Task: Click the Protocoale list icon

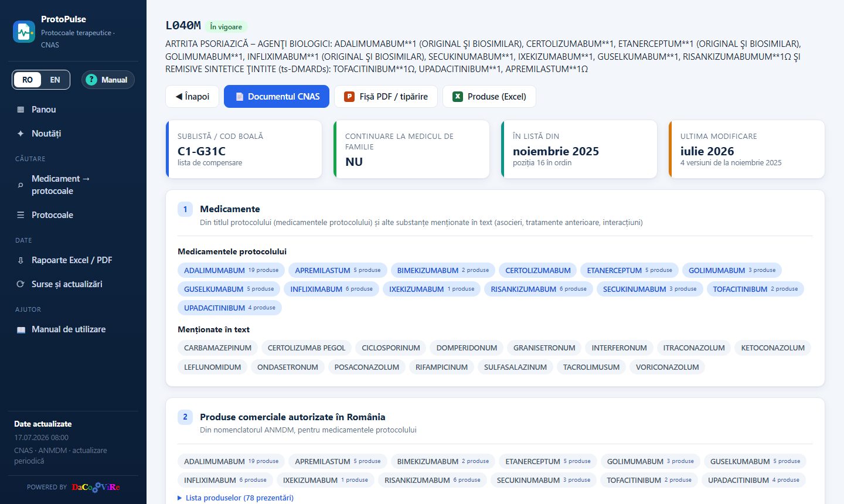Action: [x=21, y=215]
